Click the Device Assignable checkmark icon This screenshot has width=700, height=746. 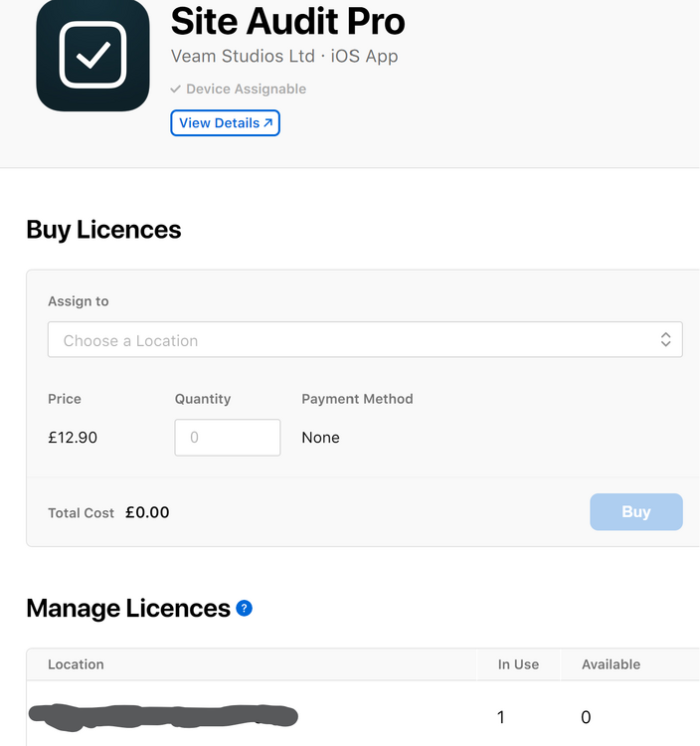[175, 89]
